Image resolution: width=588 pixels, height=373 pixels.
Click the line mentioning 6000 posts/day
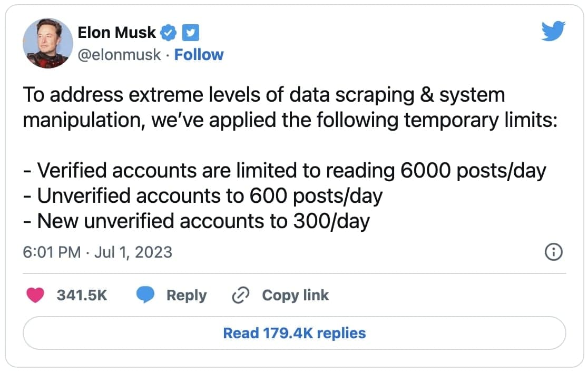(285, 171)
